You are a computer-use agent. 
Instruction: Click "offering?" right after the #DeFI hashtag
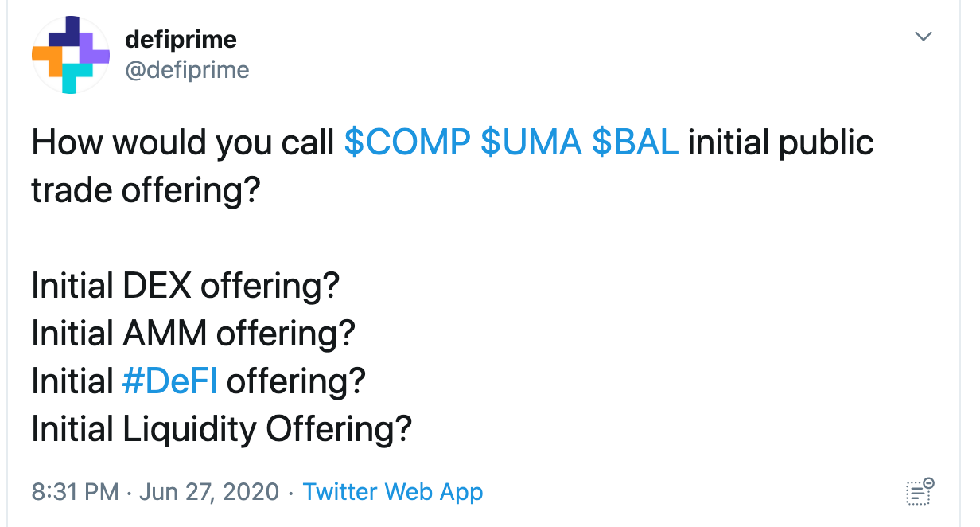pos(295,381)
